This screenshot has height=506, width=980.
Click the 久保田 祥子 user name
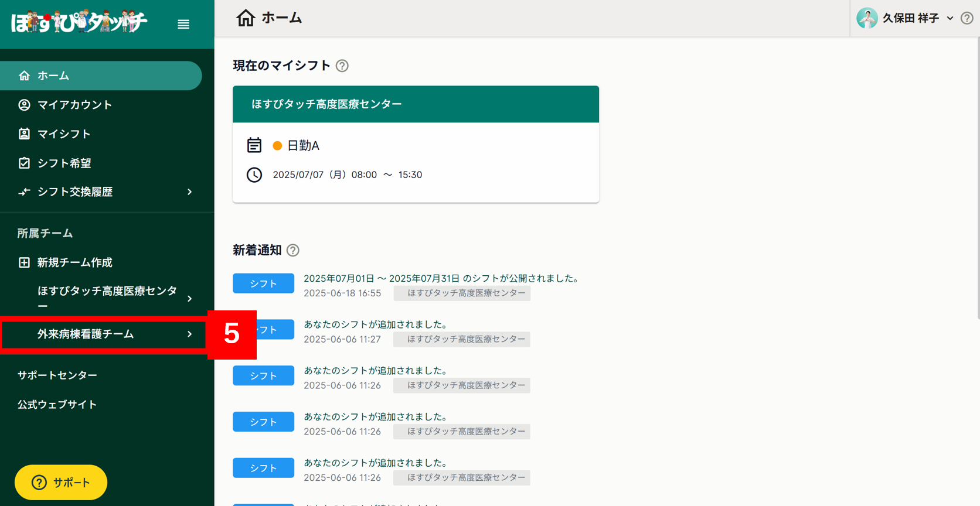(x=911, y=18)
